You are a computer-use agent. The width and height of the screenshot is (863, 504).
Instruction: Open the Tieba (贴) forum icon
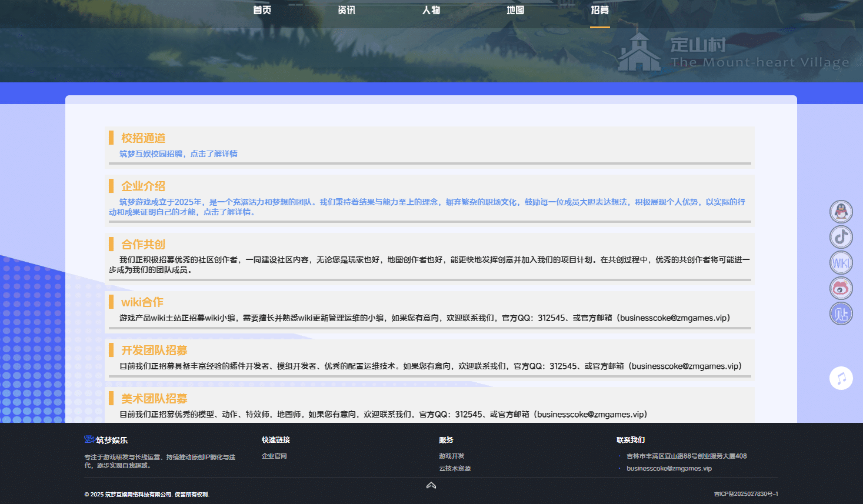point(841,314)
